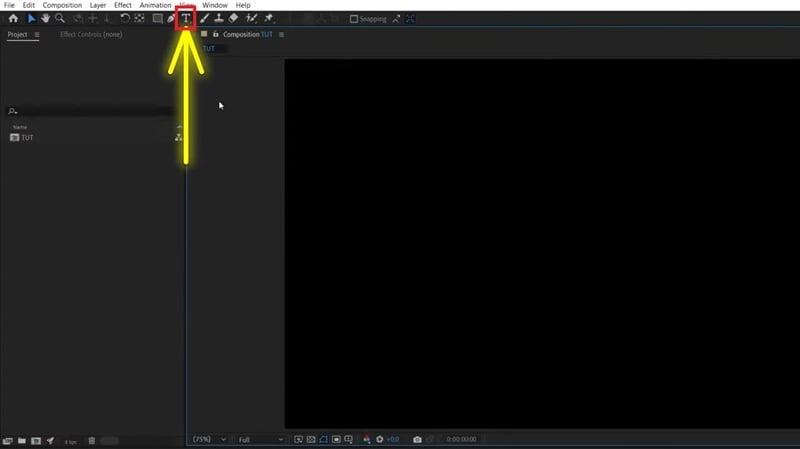
Task: Open the 75% magnification dropdown
Action: pos(209,439)
